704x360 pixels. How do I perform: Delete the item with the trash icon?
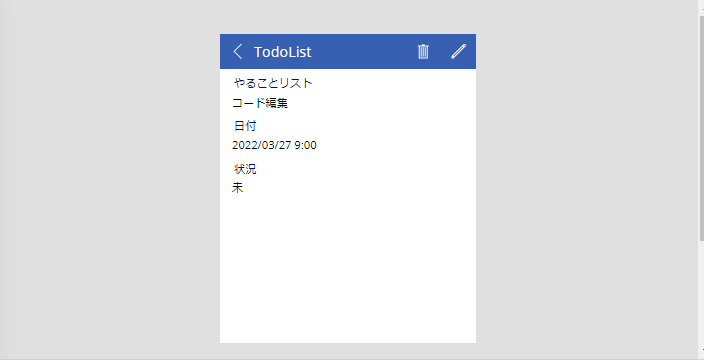423,52
